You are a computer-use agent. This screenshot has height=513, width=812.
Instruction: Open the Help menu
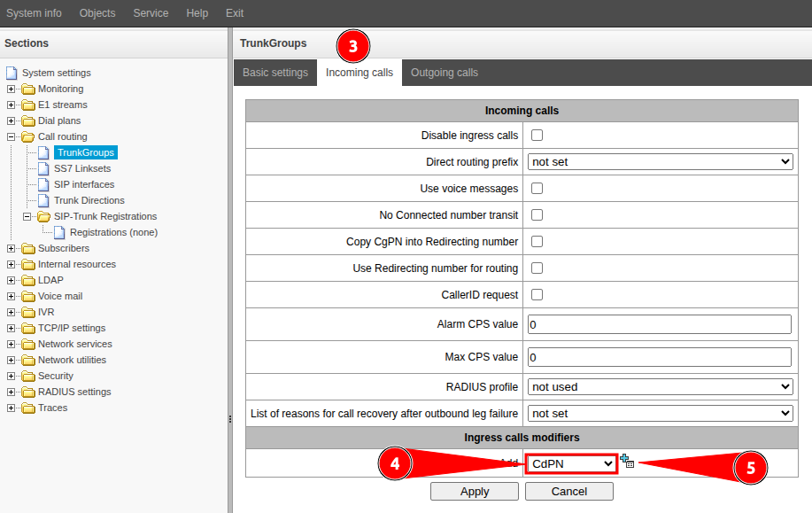pos(197,13)
